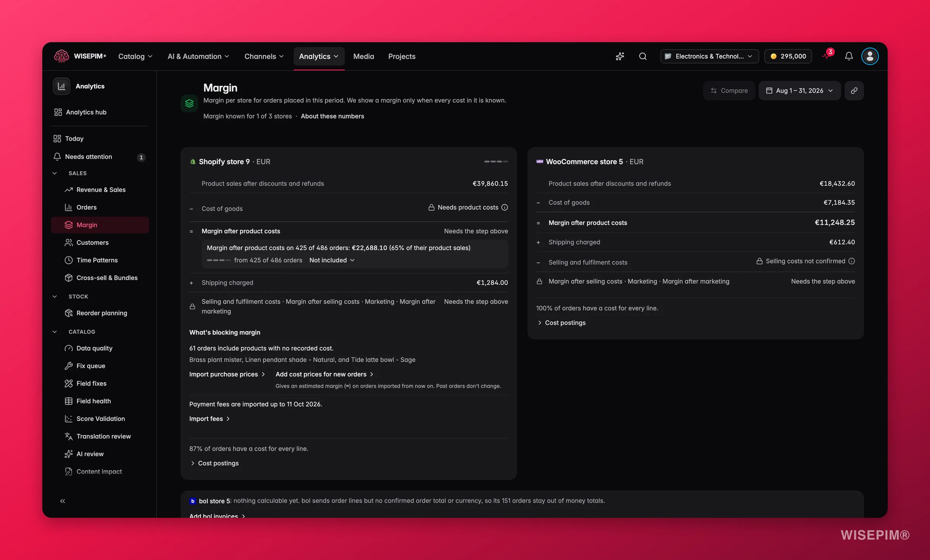The width and height of the screenshot is (930, 560).
Task: Open the Not included dropdown
Action: coord(332,260)
